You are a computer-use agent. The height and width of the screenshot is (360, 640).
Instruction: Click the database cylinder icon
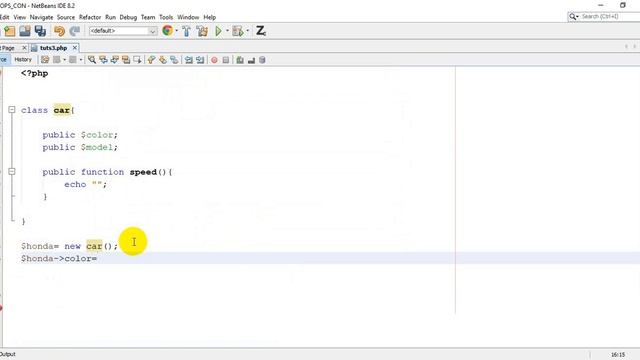pyautogui.click(x=262, y=60)
